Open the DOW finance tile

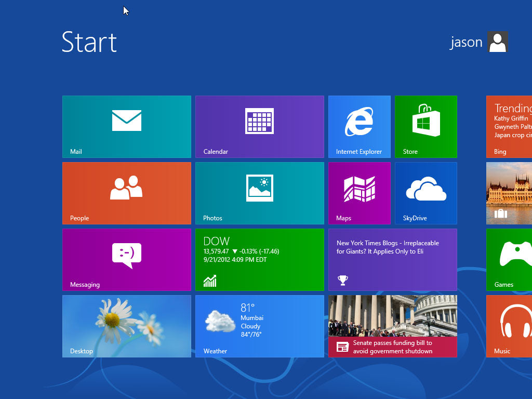click(259, 259)
